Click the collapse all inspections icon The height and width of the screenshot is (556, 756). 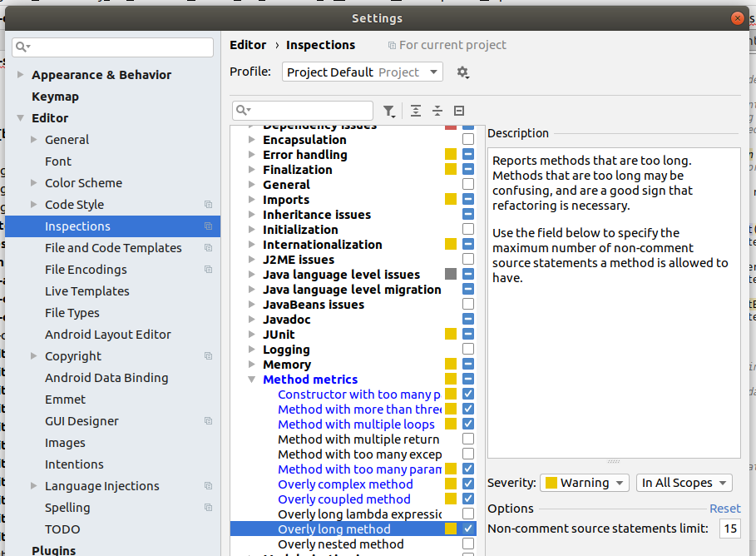pyautogui.click(x=437, y=110)
